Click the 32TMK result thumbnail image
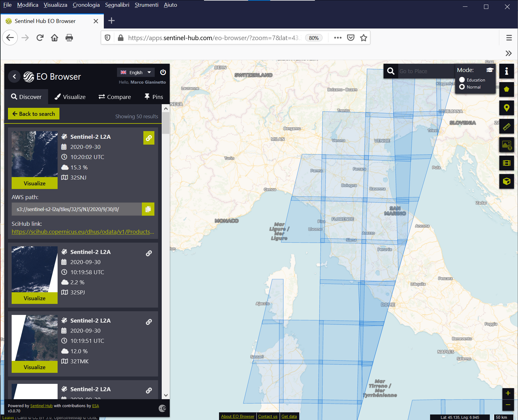The width and height of the screenshot is (518, 420). coord(35,338)
